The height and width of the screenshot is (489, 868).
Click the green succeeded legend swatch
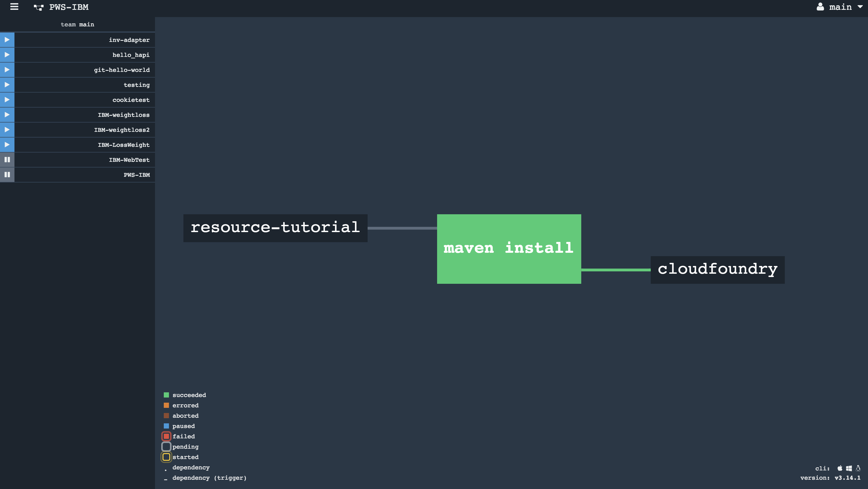click(166, 395)
